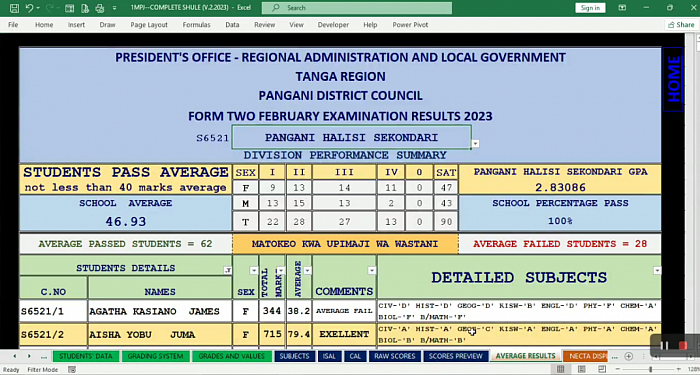Switch to NECTA DISP sheet tab
The width and height of the screenshot is (700, 375).
(x=586, y=356)
